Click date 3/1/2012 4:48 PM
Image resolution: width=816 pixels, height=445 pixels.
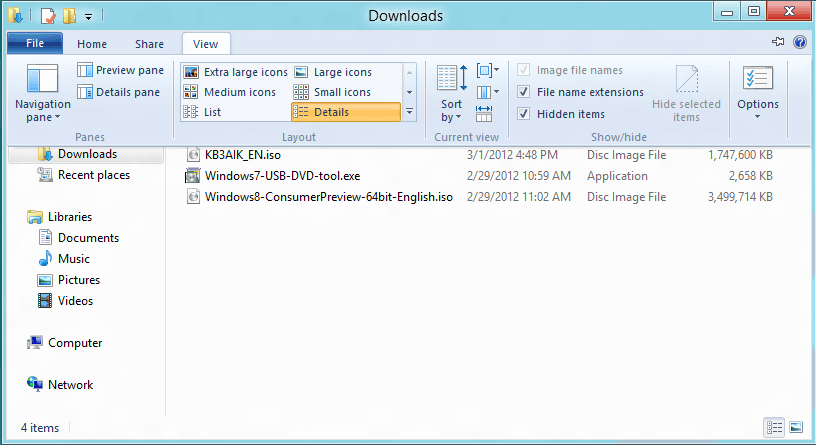512,155
